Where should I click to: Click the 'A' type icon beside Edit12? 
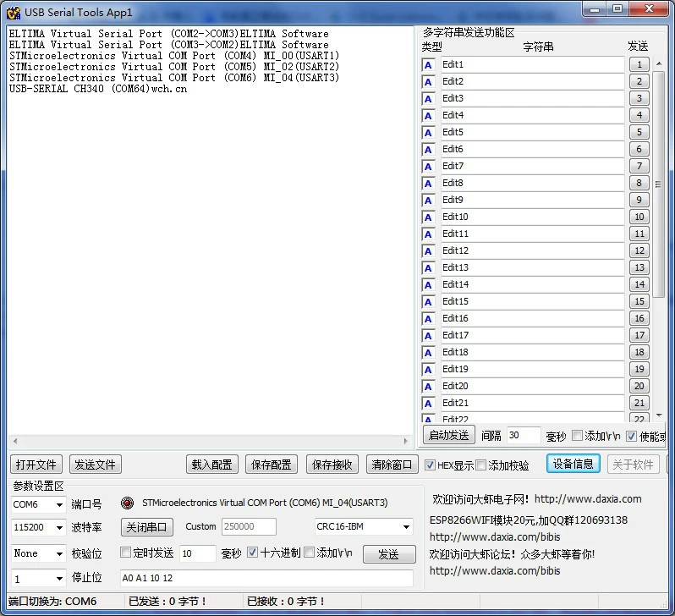click(428, 251)
